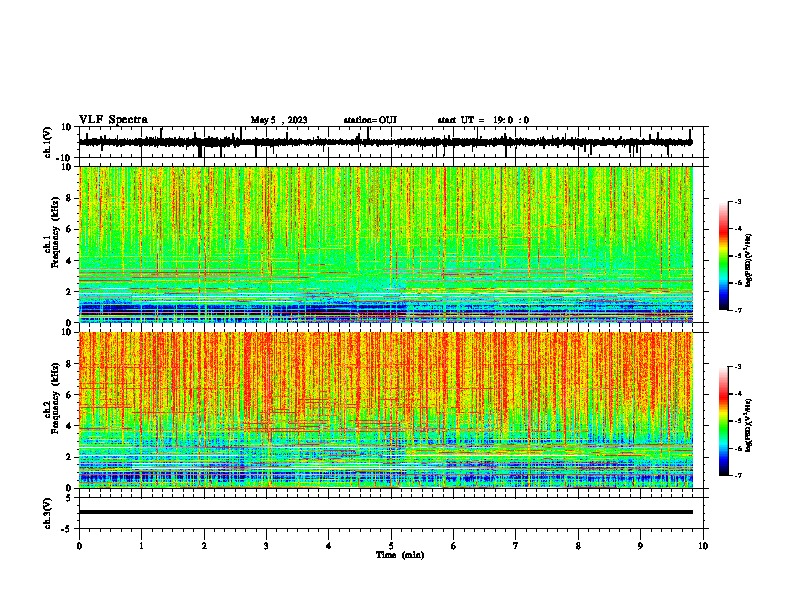This screenshot has height=612, width=792.
Task: Click inside the ch.2 spectrogram panel
Action: (386, 410)
